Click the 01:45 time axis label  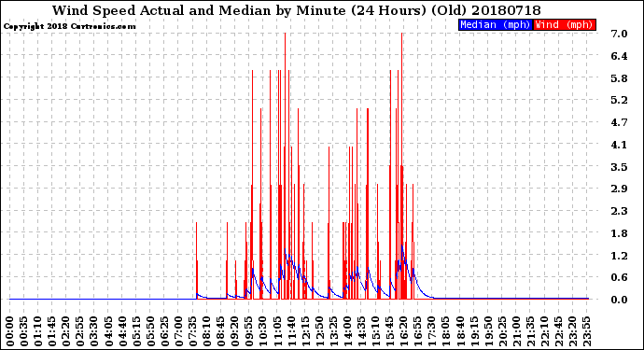pos(52,331)
